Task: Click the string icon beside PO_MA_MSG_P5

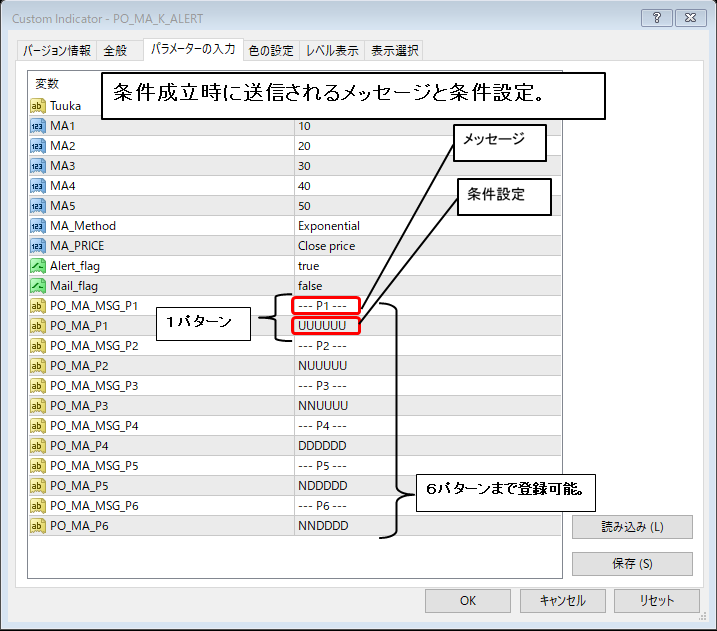Action: (x=38, y=466)
